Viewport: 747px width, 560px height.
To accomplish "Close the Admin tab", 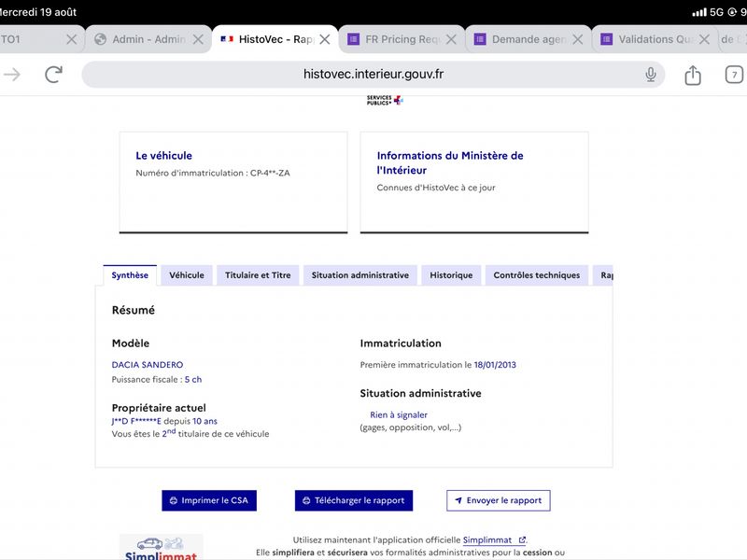I will point(198,39).
